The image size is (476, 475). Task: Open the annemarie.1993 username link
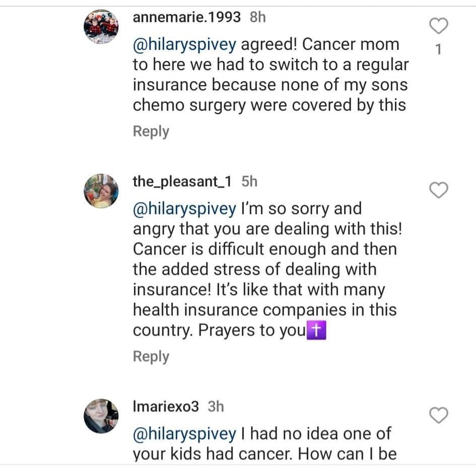pyautogui.click(x=187, y=17)
